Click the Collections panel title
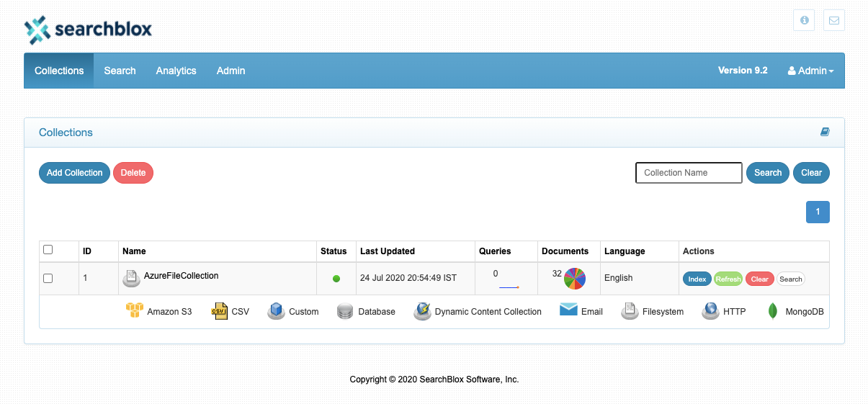 (x=66, y=133)
